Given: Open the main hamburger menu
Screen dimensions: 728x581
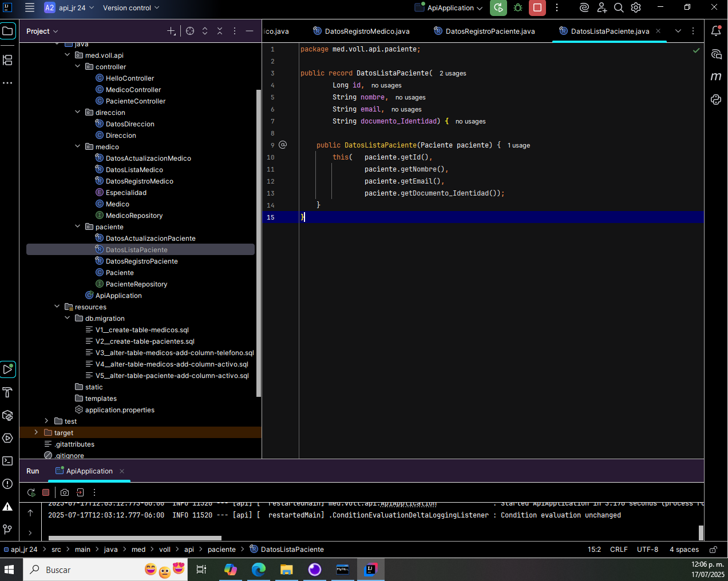Looking at the screenshot, I should pos(30,7).
